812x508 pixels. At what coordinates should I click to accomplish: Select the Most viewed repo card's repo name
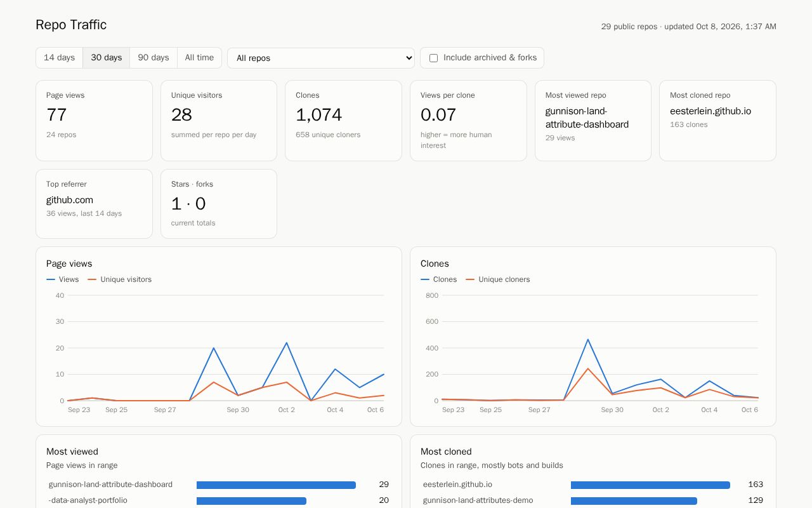587,117
